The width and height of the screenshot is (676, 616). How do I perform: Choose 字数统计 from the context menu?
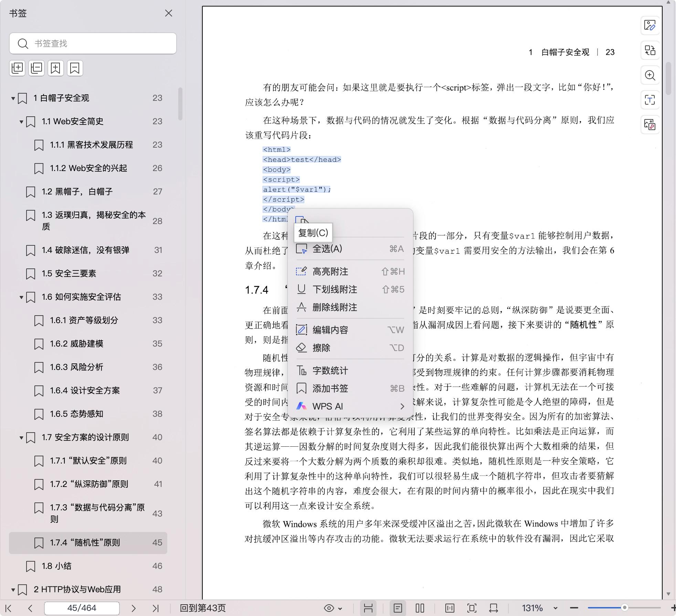point(350,371)
